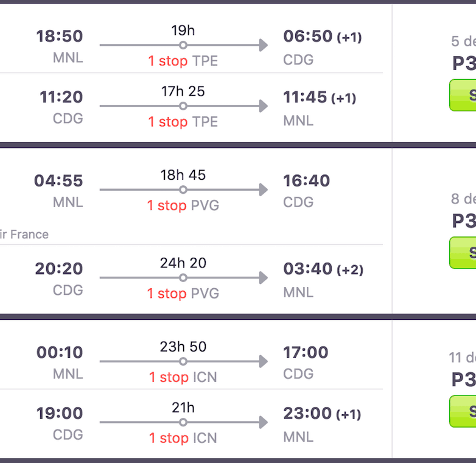Click the Air France airline label
This screenshot has width=476, height=463.
tap(24, 235)
